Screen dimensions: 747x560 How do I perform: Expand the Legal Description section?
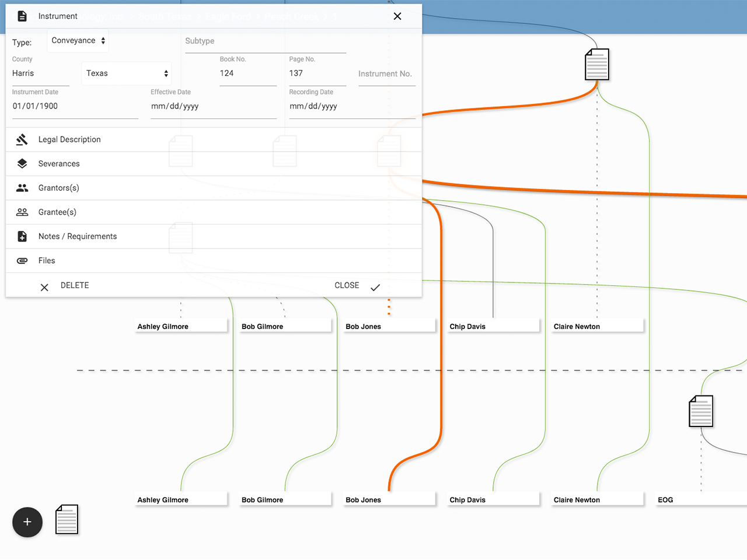(214, 139)
